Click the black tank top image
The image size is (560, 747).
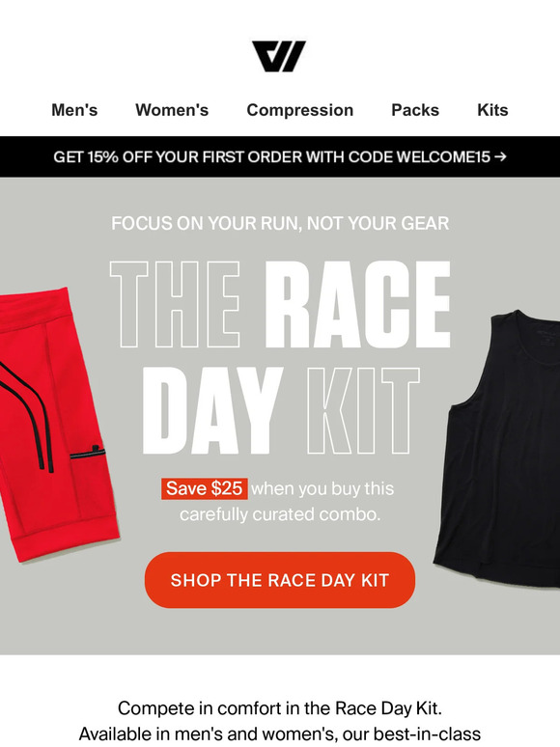(x=498, y=448)
